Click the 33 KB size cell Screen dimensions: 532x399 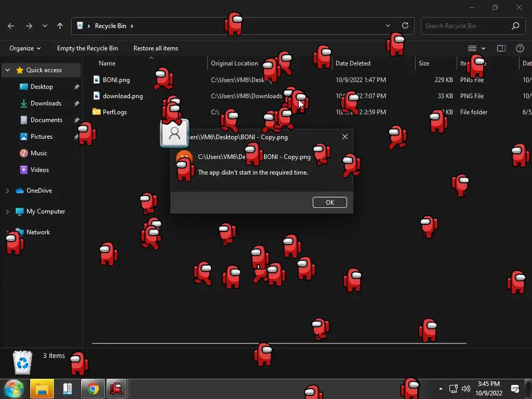coord(445,96)
